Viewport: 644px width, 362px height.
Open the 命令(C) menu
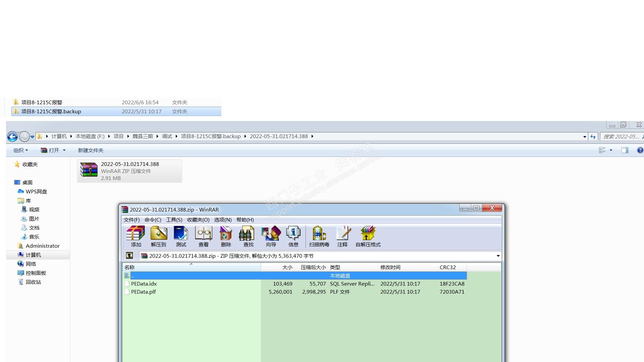click(153, 220)
